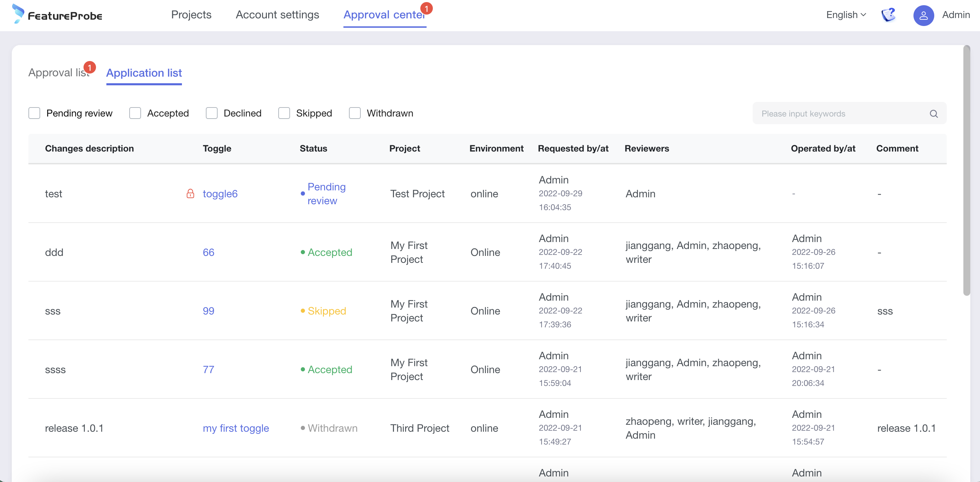Open the help question-mark icon in header
The image size is (980, 482).
pyautogui.click(x=888, y=15)
